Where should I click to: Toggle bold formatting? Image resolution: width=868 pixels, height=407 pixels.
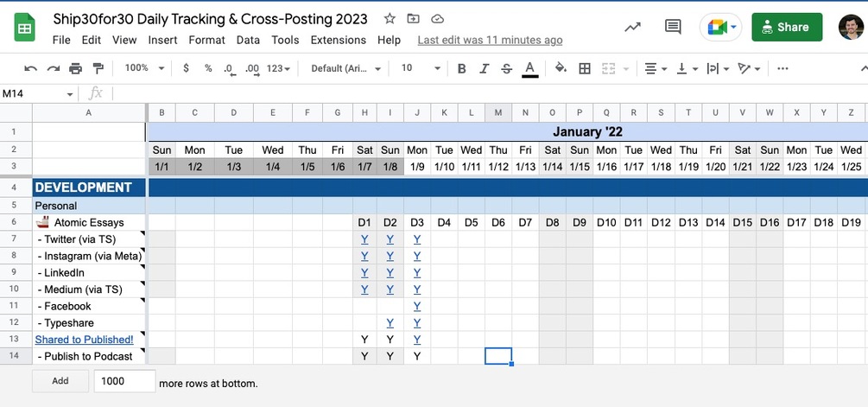(462, 68)
